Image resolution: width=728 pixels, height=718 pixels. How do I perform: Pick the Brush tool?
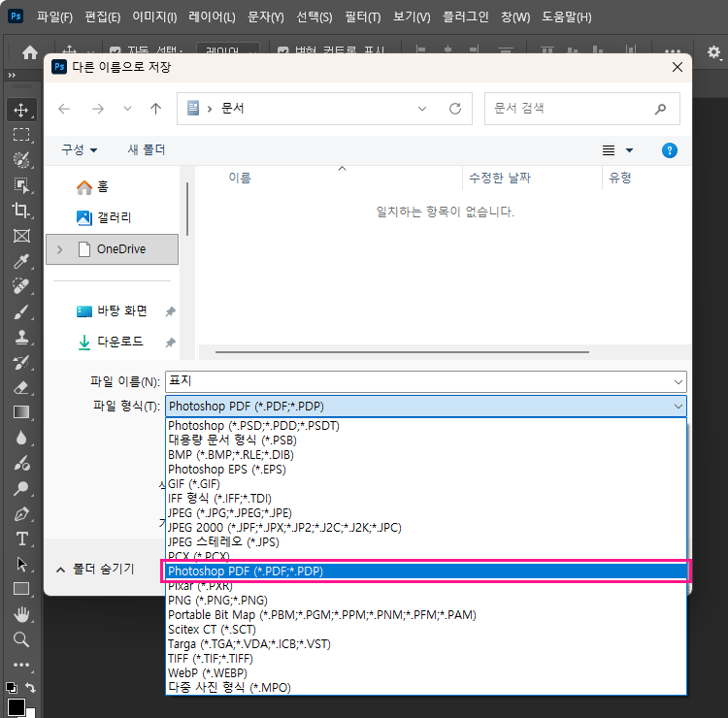point(21,311)
